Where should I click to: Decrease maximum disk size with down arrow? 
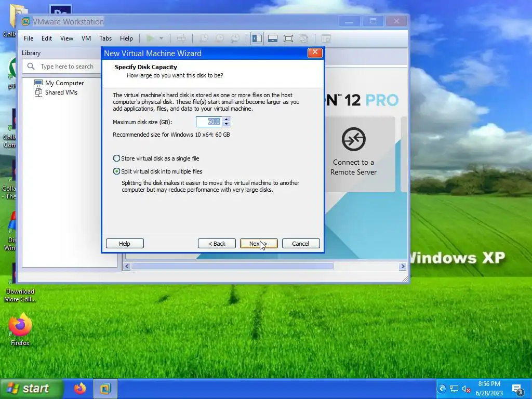227,125
